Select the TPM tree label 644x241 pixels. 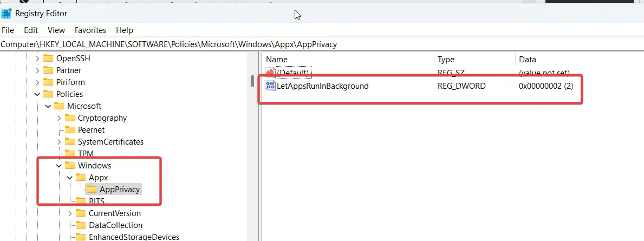click(x=86, y=154)
